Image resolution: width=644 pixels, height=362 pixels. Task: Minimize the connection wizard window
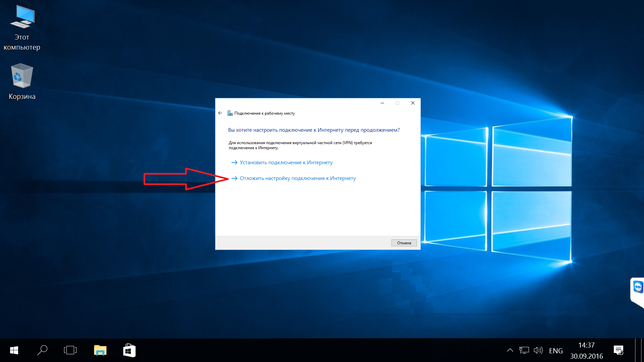point(382,103)
